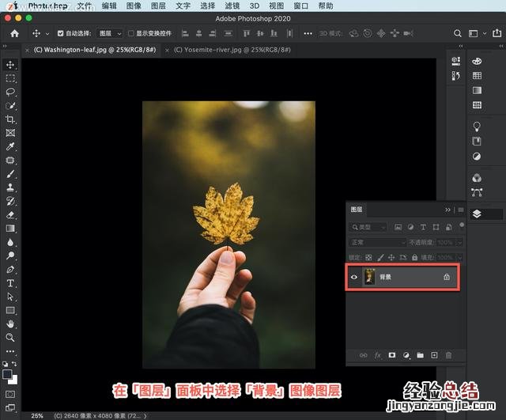Open the 图层 auto-select dropdown in options bar

point(109,34)
